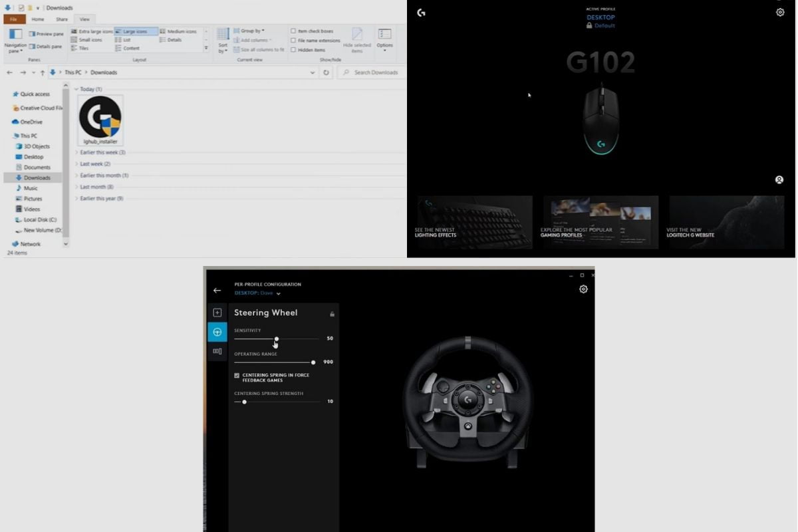Image resolution: width=798 pixels, height=532 pixels.
Task: Open settings gear in Per-Profile Configuration window
Action: click(583, 289)
